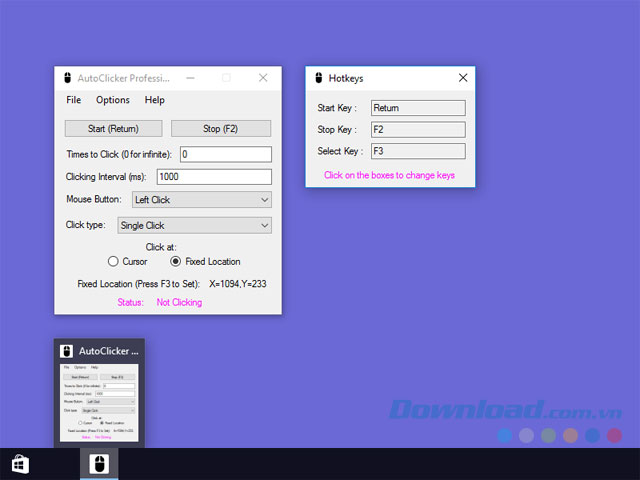
Task: Close the Hotkeys window
Action: click(463, 78)
